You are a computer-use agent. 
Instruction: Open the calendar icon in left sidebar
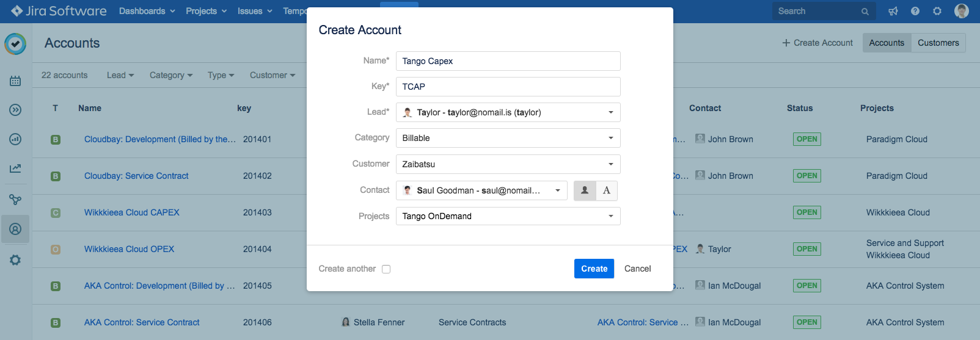point(15,81)
